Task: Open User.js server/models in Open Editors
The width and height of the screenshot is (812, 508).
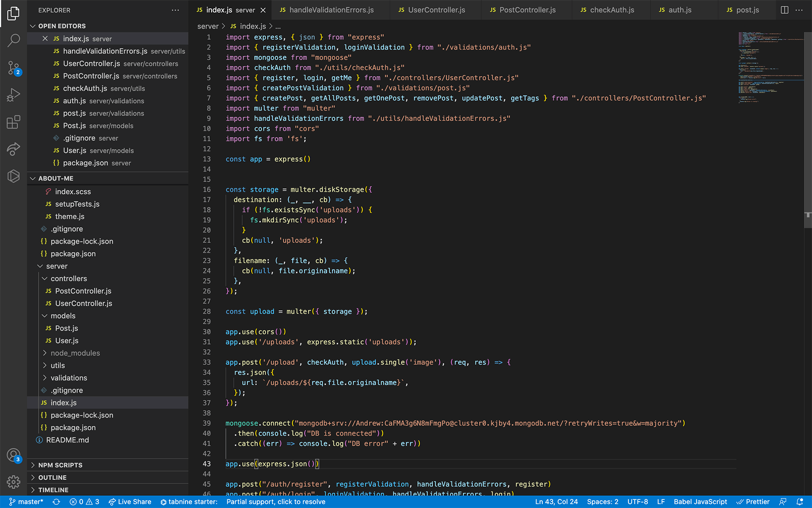Action: (x=107, y=150)
